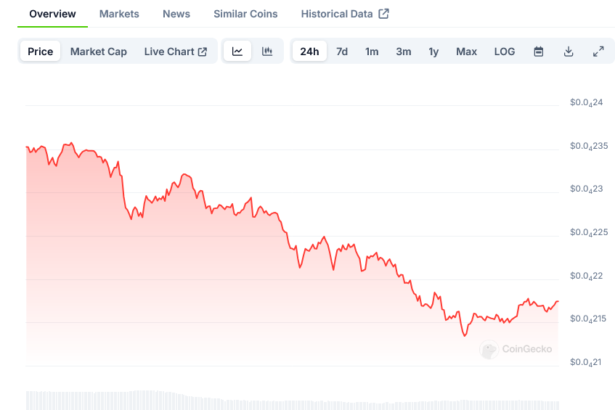This screenshot has height=410, width=615.
Task: Download the chart data
Action: click(x=568, y=52)
